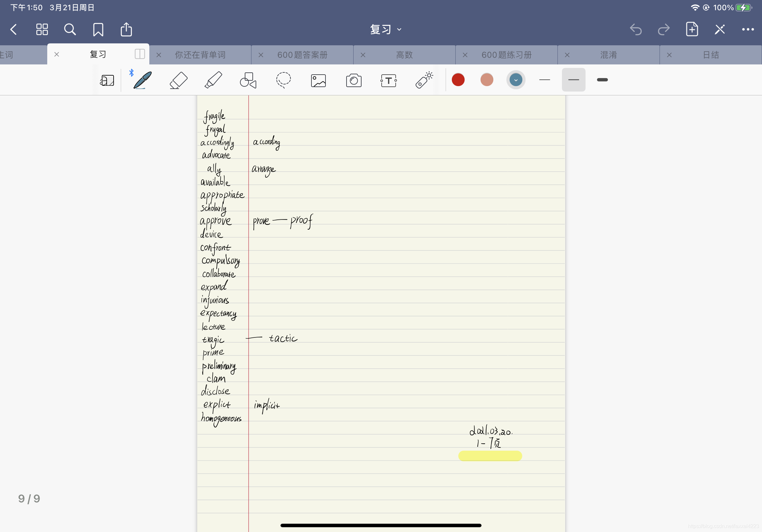
Task: Switch to the 600题答案册 tab
Action: pos(303,55)
